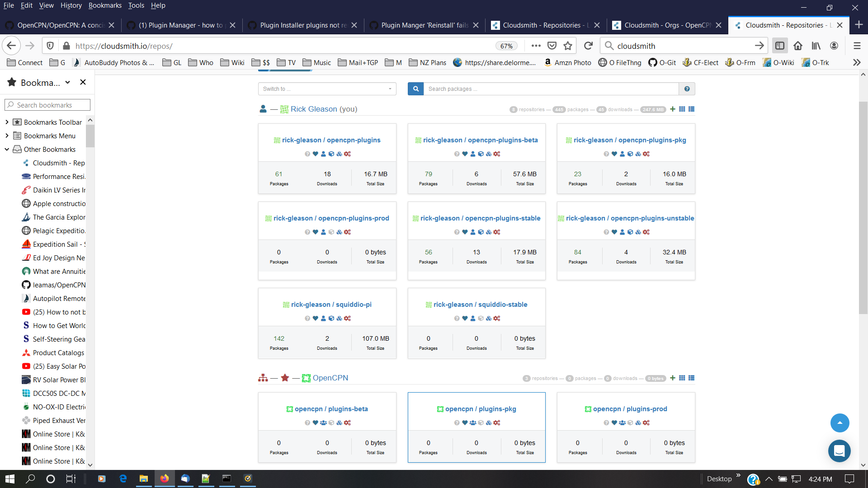The image size is (868, 488).
Task: Click the blue search magnifier button
Action: click(x=416, y=89)
